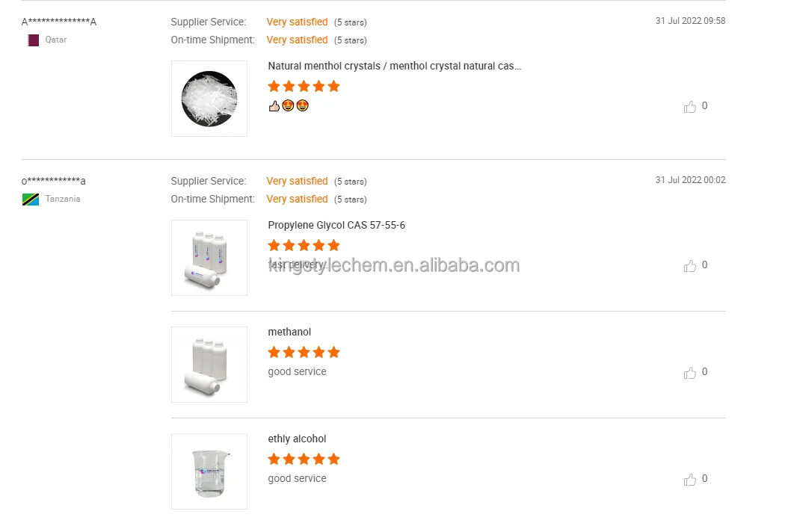Viewport: 788px width, 532px height.
Task: Open the methanol bottles thumbnail
Action: [209, 365]
